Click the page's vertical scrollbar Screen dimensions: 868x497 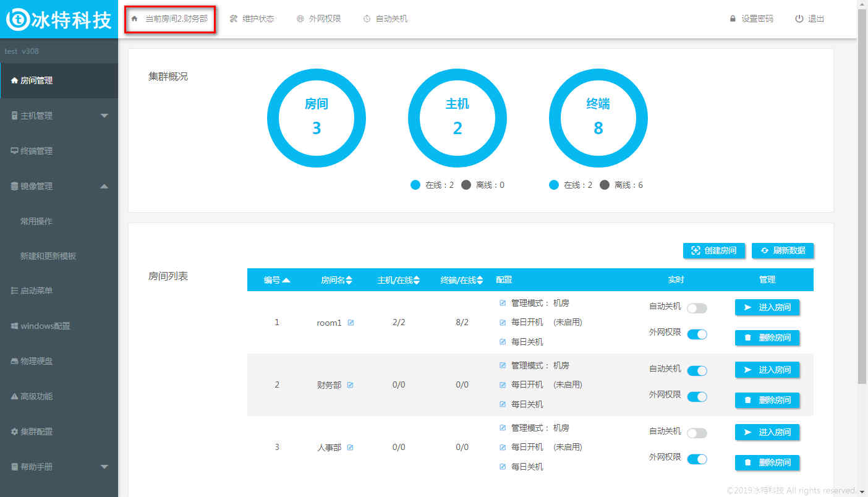pyautogui.click(x=862, y=185)
